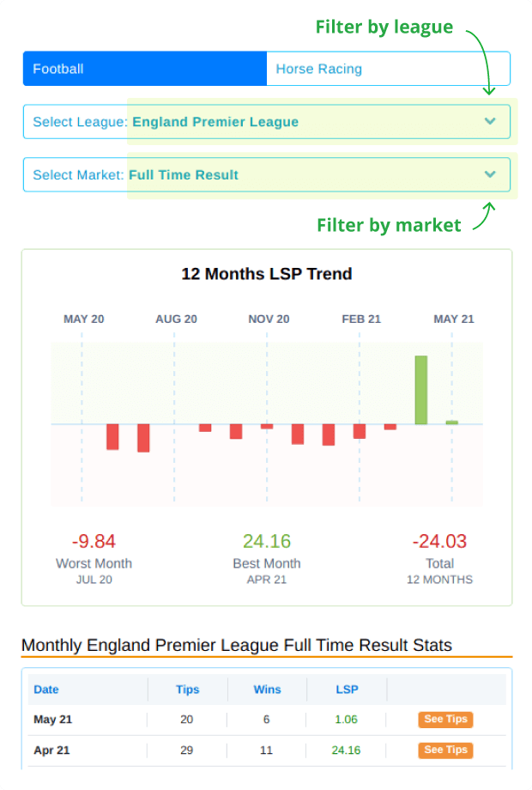Click the 12 Months LSP Trend title
Viewport: 532px width, 790px height.
(x=267, y=274)
